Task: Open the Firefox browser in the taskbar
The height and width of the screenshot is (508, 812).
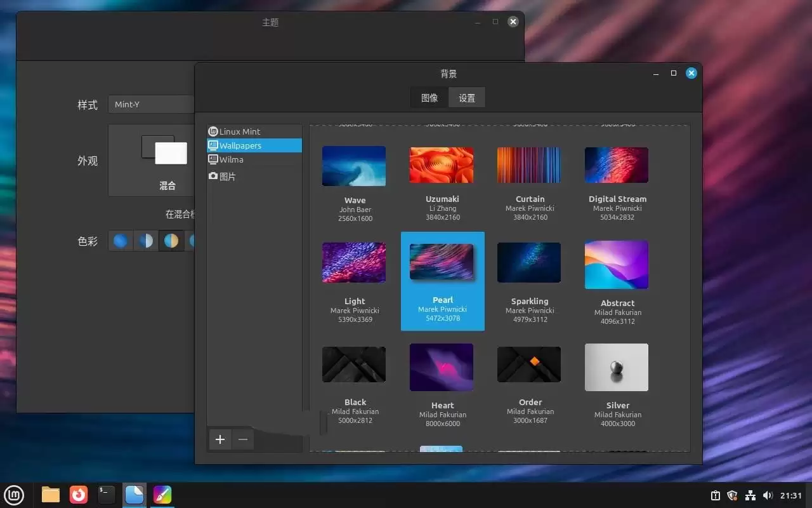Action: pos(79,495)
